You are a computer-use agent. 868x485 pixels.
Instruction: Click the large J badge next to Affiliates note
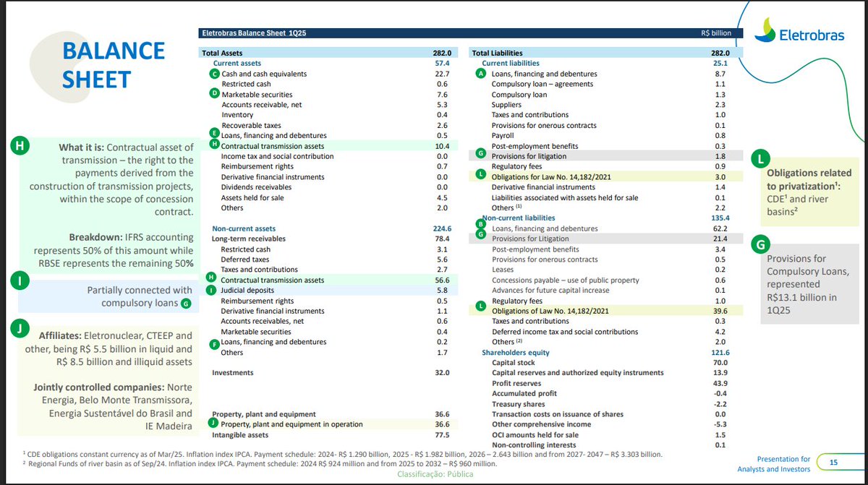pyautogui.click(x=20, y=329)
